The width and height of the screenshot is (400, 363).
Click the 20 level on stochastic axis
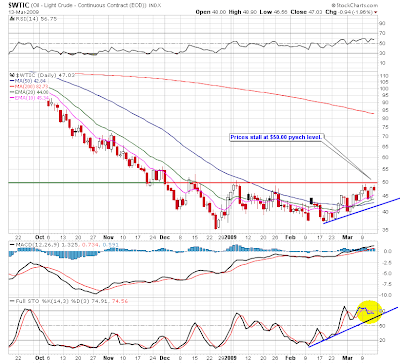click(x=382, y=340)
